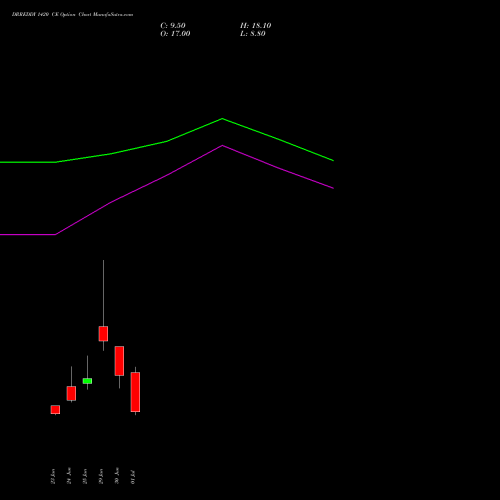
Task: Click the '25 Jun' date axis label
Action: (x=85, y=476)
